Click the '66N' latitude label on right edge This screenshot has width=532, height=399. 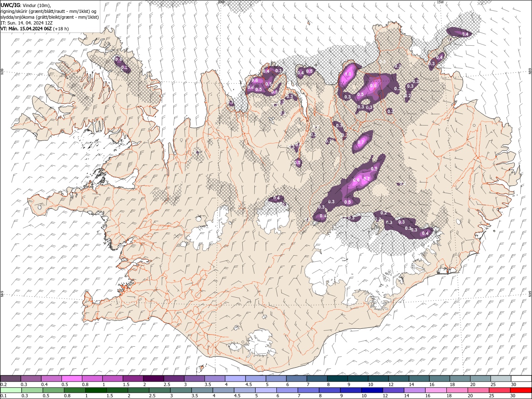pyautogui.click(x=530, y=71)
